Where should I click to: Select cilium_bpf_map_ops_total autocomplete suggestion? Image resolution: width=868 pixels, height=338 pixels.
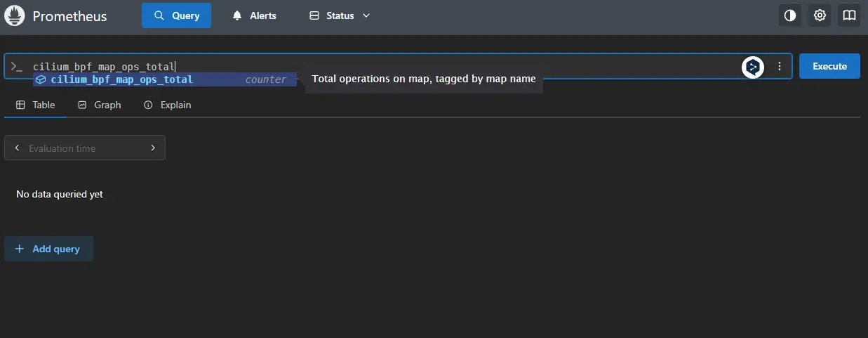165,79
